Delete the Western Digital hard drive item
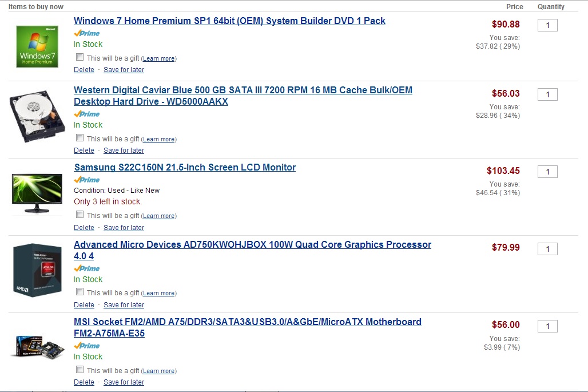The image size is (588, 392). [84, 151]
